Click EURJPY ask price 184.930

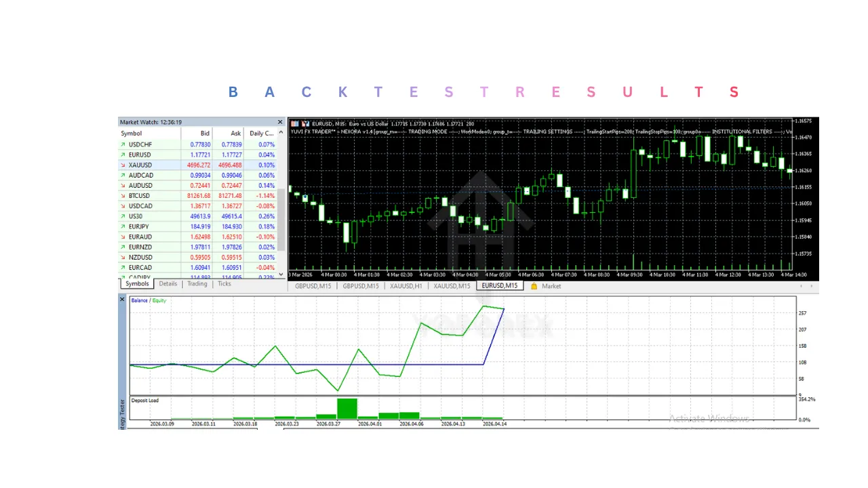(x=231, y=226)
